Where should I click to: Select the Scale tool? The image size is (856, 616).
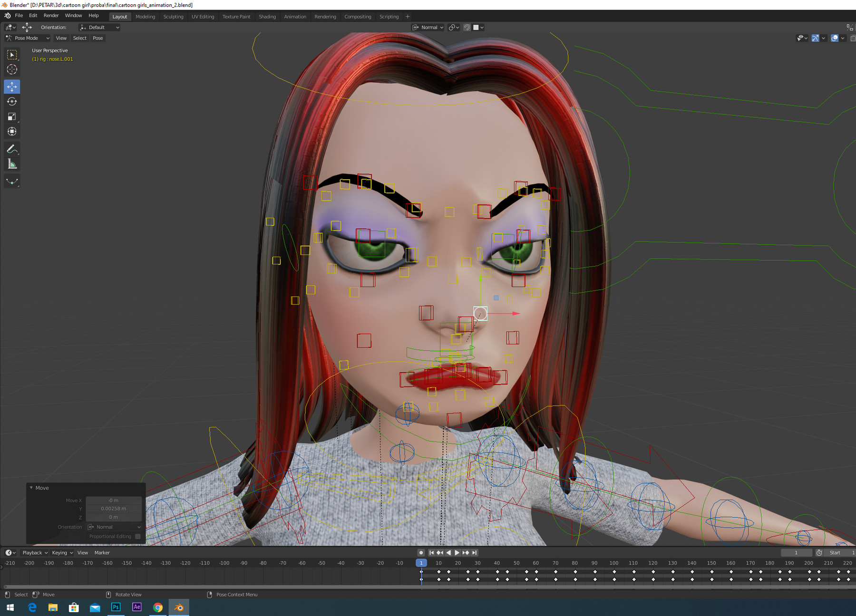coord(12,116)
